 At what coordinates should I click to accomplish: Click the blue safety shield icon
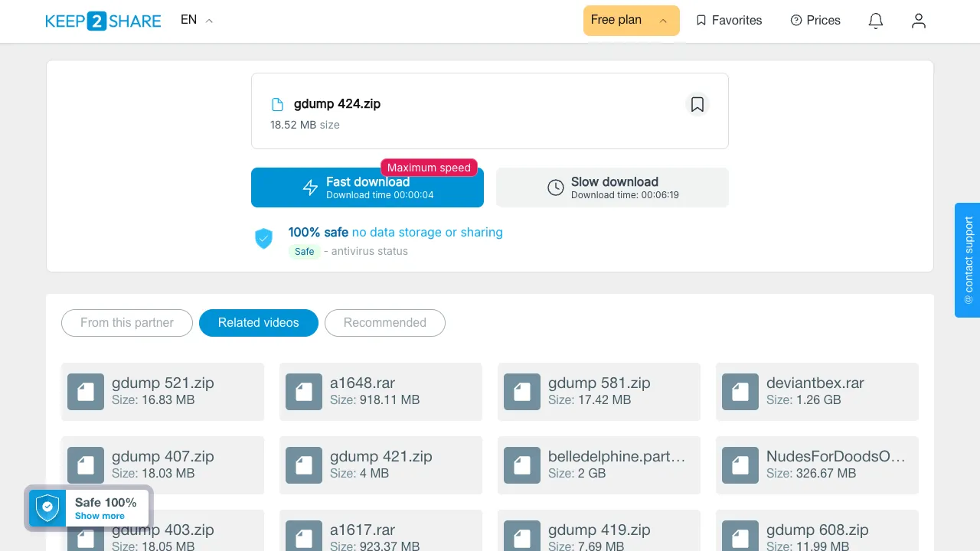point(263,239)
